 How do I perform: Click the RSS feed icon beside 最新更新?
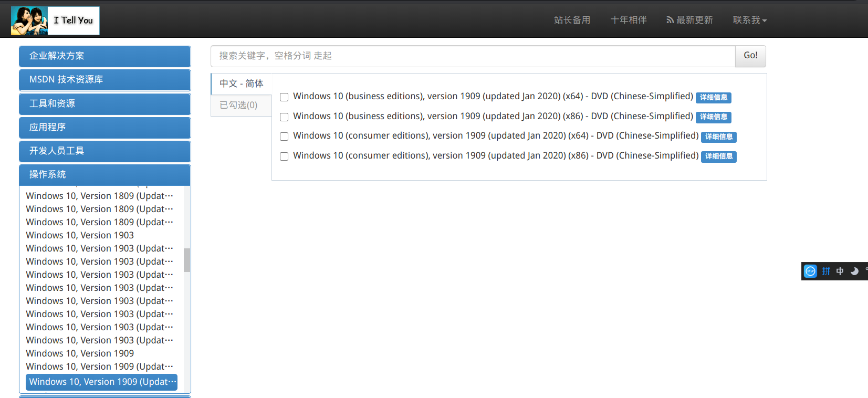point(670,20)
